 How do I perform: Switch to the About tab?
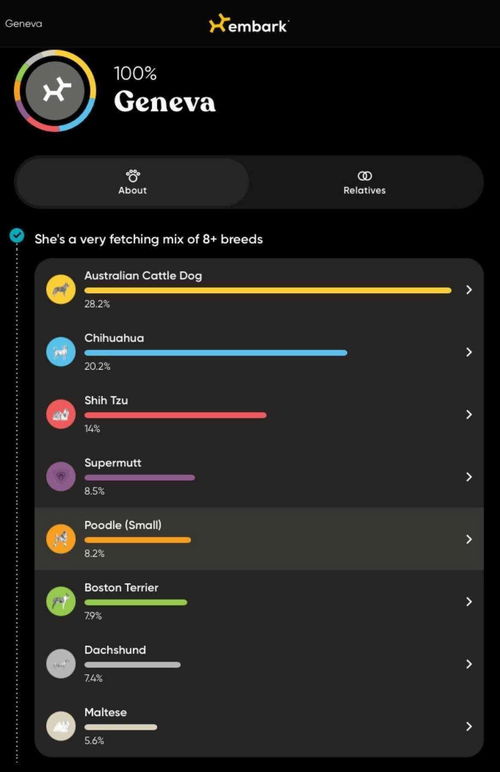(132, 182)
